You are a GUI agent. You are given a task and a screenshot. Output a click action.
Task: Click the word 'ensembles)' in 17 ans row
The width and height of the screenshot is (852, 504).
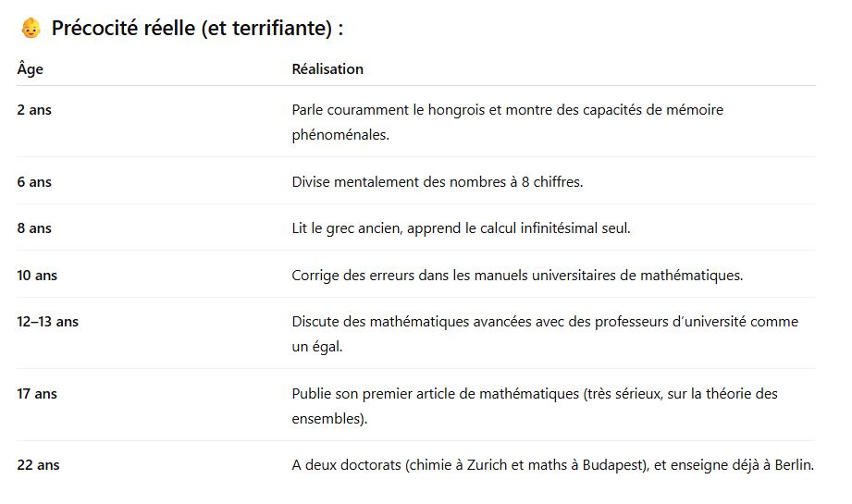pos(329,419)
